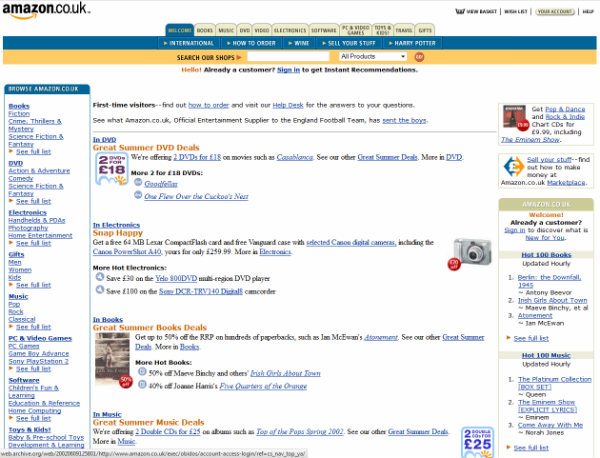Open the Toys & Kids tab

(383, 30)
